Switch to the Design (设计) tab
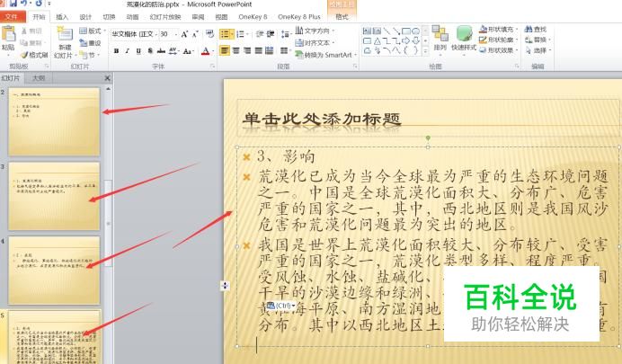 pos(85,17)
